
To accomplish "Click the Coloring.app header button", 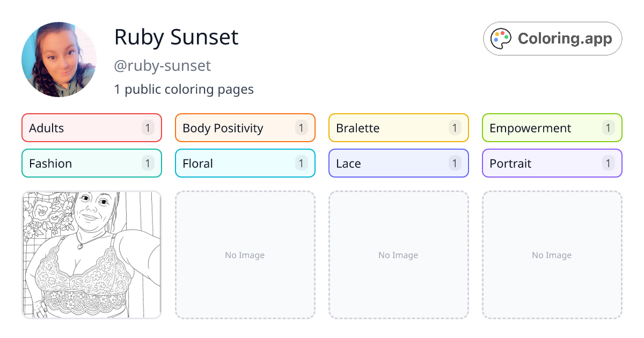I will [552, 38].
